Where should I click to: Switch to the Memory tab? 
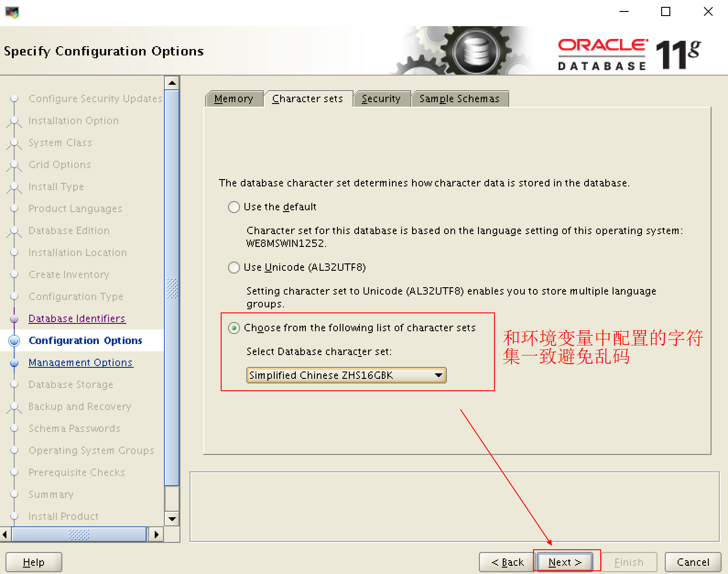[x=234, y=99]
